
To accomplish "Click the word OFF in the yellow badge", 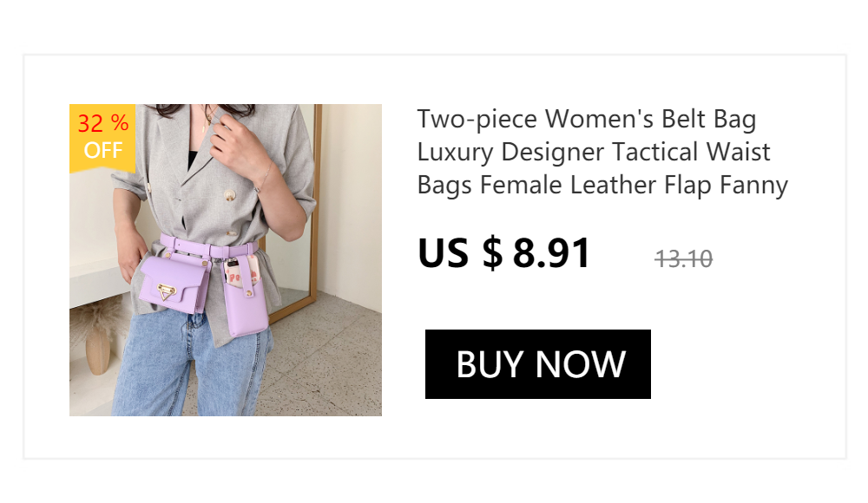I will tap(103, 151).
